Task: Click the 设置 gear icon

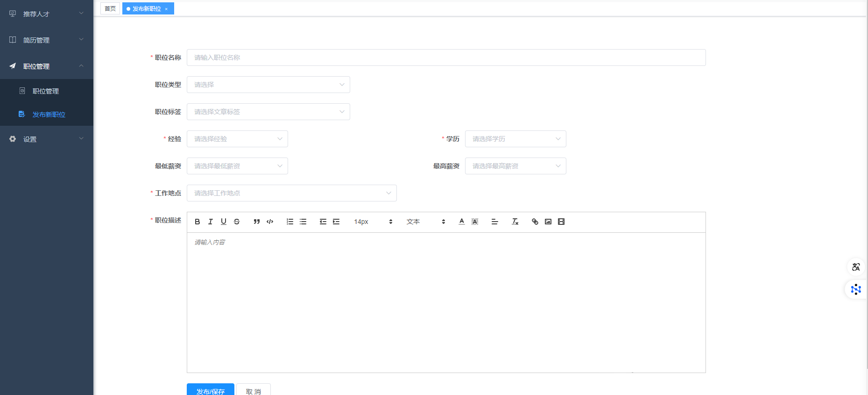Action: point(13,139)
